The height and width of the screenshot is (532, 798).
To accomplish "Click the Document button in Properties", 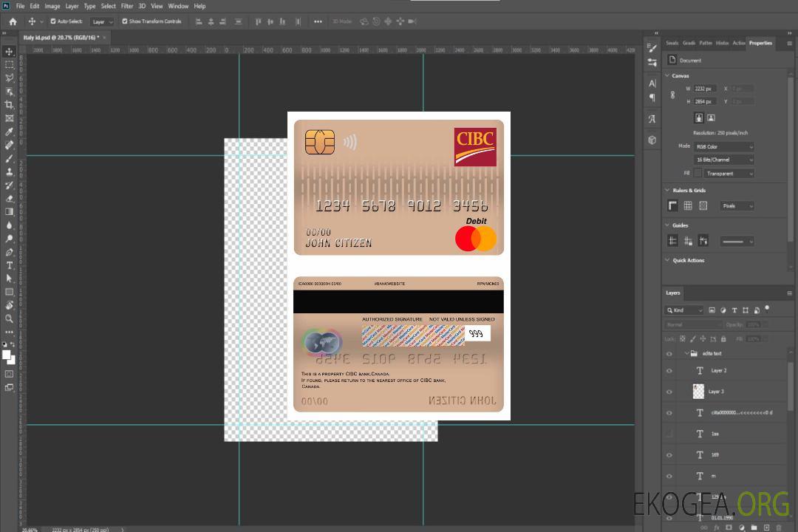I will point(684,60).
